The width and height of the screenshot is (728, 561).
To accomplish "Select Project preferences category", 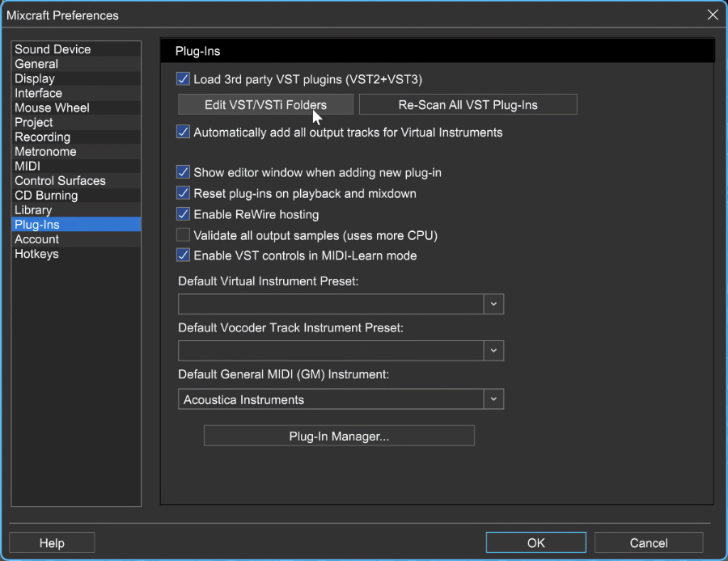I will [76, 123].
